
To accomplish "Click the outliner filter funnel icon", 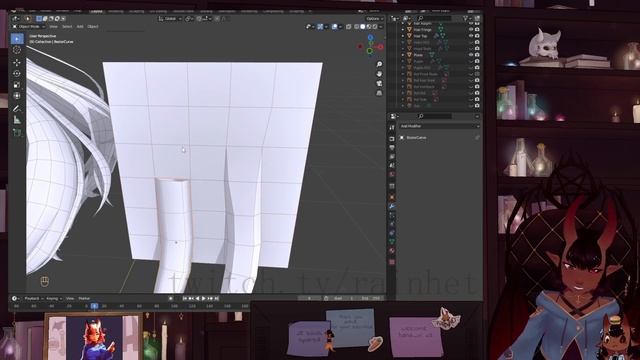I will [465, 18].
